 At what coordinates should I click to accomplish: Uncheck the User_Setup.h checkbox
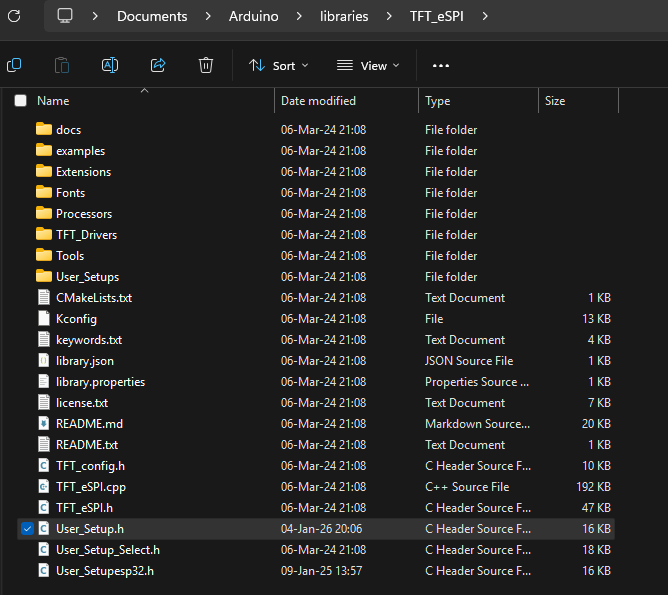pos(26,529)
